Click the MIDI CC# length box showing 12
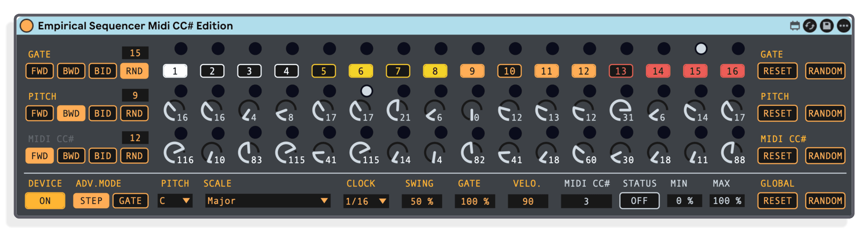The image size is (868, 232). coord(135,138)
